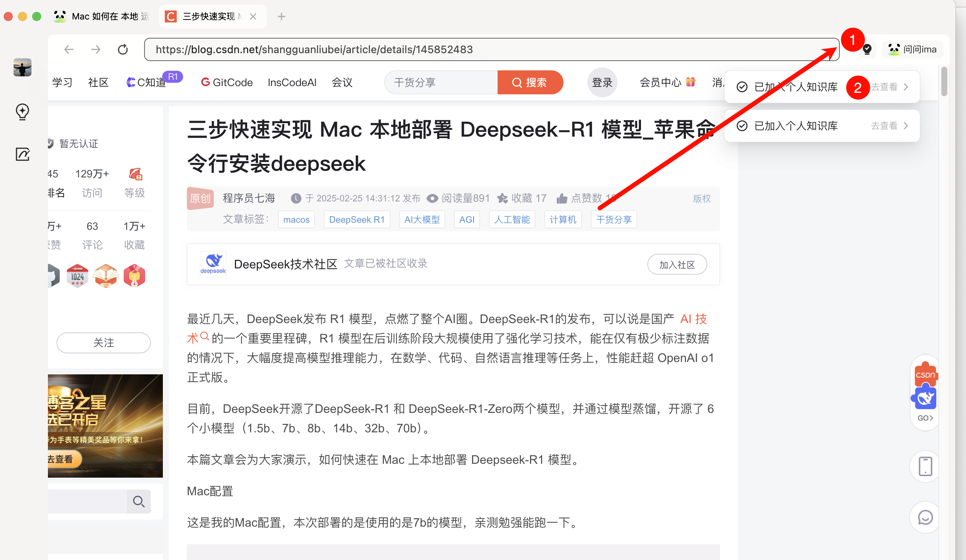Click the sidebar search magnifier icon
The height and width of the screenshot is (560, 966).
click(139, 501)
